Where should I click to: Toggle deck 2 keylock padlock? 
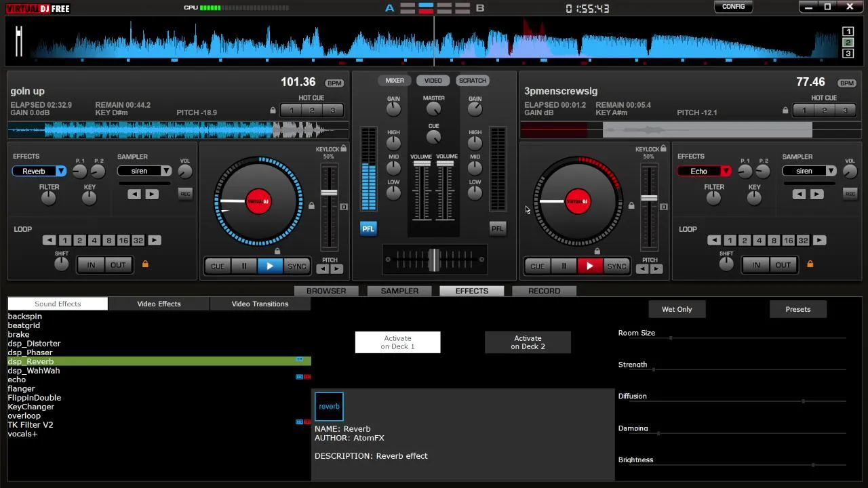tap(663, 148)
